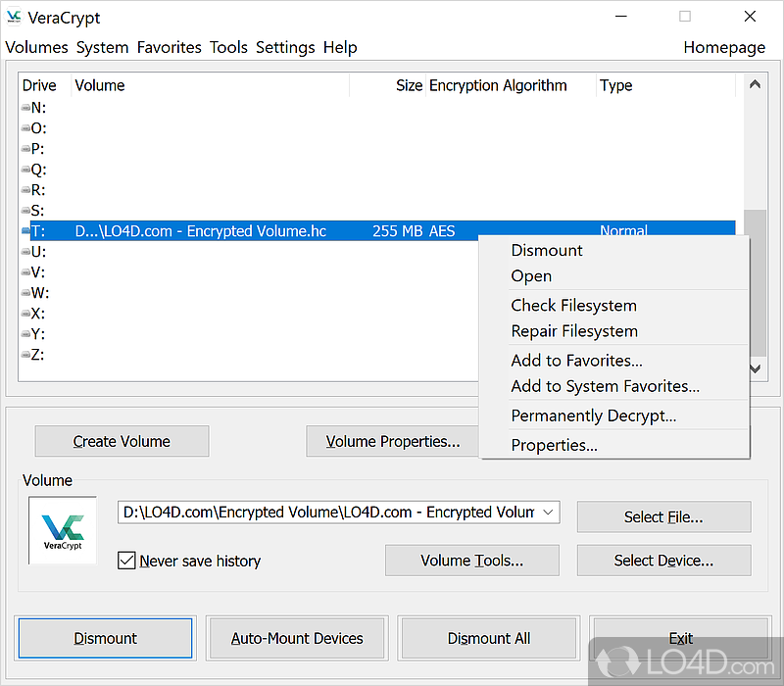Image resolution: width=784 pixels, height=686 pixels.
Task: Select Add to Favorites in context menu
Action: [x=576, y=361]
